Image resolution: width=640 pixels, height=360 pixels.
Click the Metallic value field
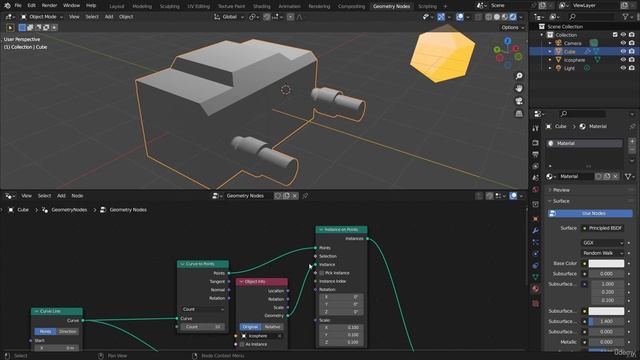pyautogui.click(x=606, y=342)
